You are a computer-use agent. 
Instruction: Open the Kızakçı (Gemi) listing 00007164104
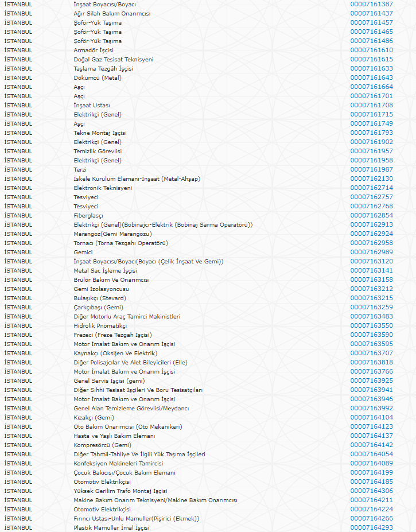pyautogui.click(x=371, y=417)
